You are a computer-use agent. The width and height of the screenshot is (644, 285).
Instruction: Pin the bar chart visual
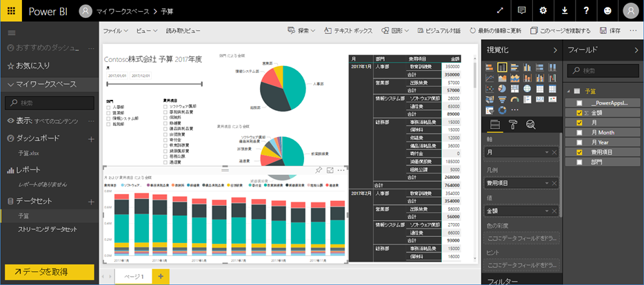[319, 170]
